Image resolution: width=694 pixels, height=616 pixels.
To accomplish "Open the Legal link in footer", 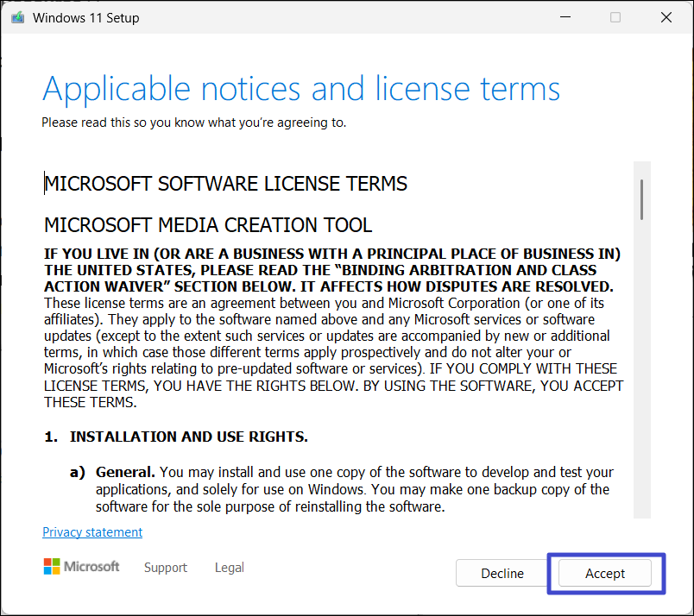I will pyautogui.click(x=229, y=568).
